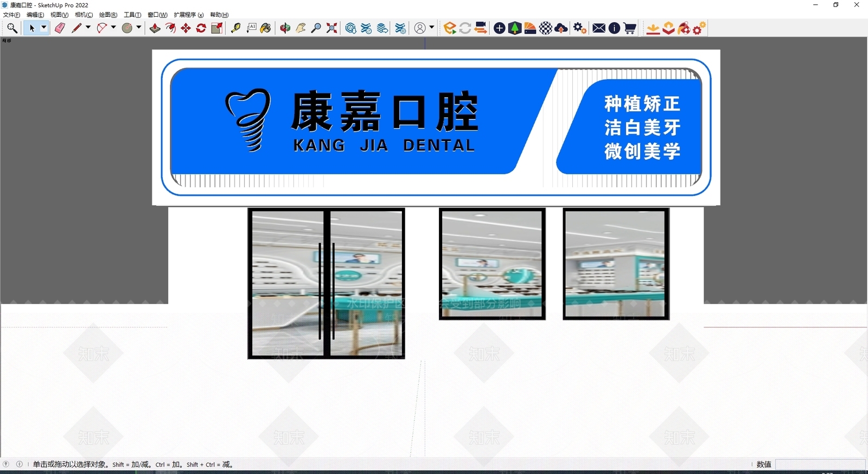
Task: Click the Enscape cloud upload icon
Action: (x=561, y=28)
